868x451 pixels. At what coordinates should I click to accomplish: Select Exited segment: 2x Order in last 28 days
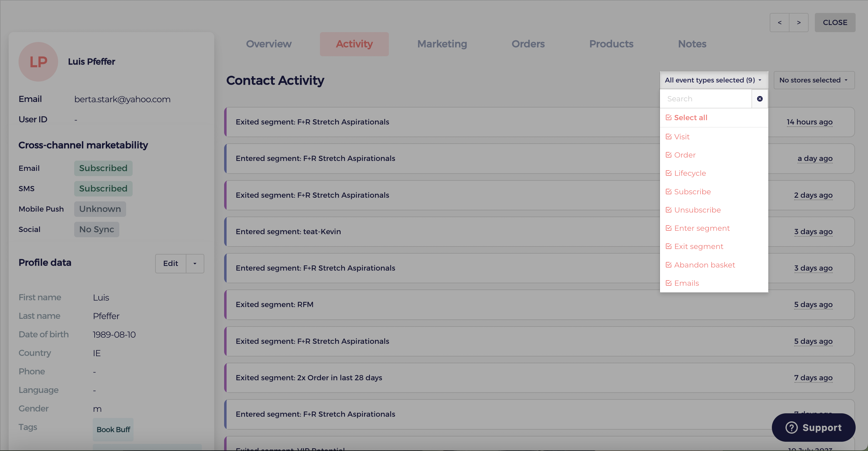pos(539,378)
